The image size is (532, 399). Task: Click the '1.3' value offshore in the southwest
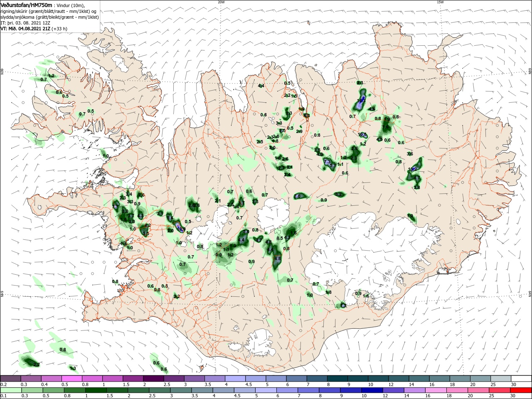(73, 368)
